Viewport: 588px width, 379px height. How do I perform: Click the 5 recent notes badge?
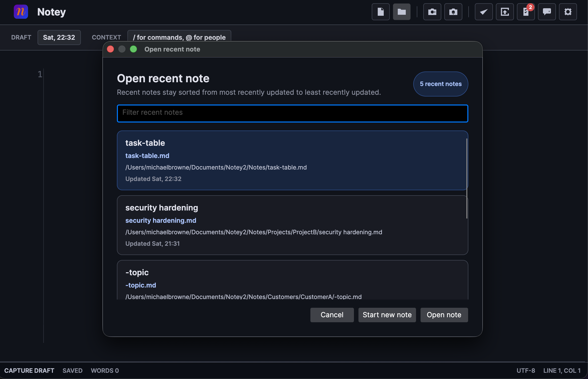click(x=441, y=84)
